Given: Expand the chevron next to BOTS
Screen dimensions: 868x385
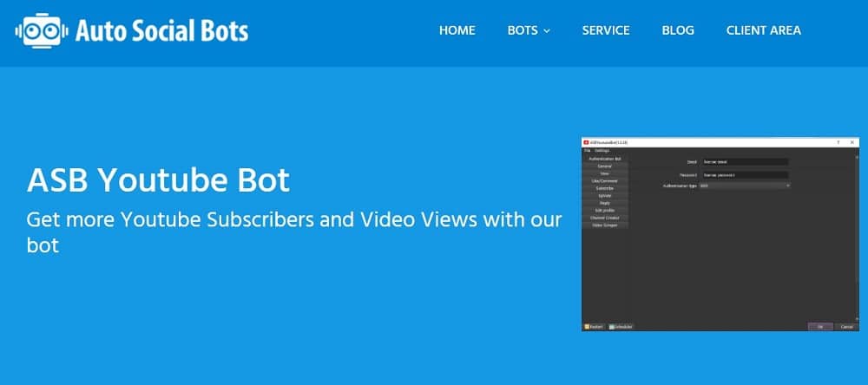Looking at the screenshot, I should (x=547, y=31).
